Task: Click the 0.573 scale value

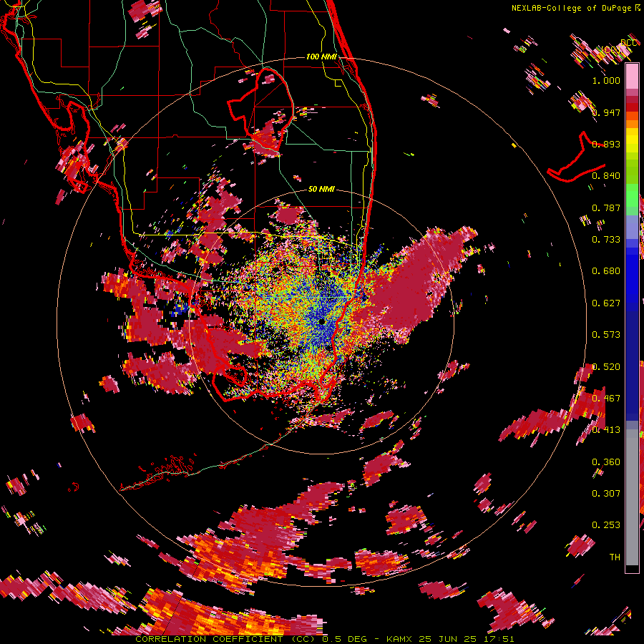Action: pos(606,335)
